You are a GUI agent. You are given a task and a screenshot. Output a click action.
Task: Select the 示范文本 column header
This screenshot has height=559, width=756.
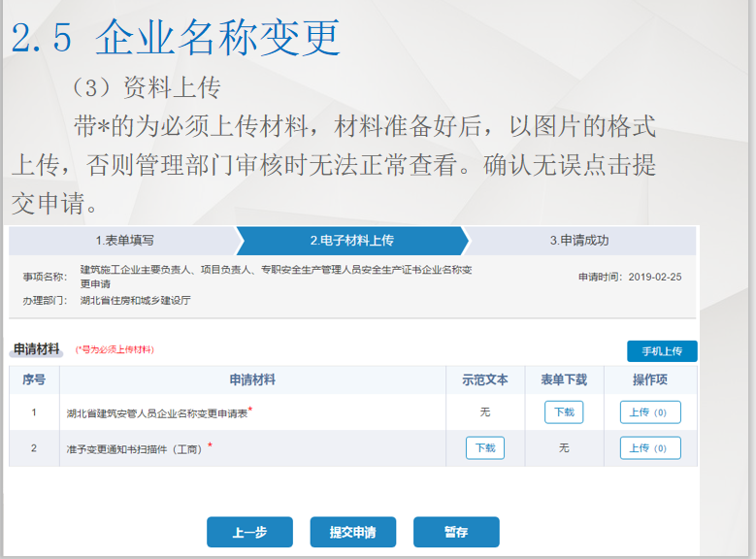[x=485, y=380]
